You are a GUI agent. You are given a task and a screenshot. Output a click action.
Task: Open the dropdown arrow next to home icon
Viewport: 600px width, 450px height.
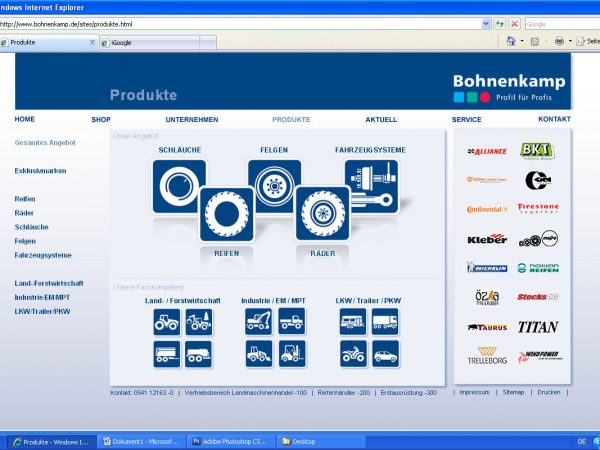coord(522,41)
